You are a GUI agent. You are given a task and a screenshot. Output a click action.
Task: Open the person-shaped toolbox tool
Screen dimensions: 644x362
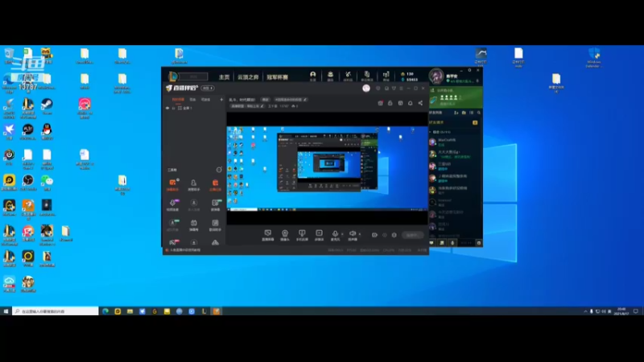pyautogui.click(x=193, y=185)
